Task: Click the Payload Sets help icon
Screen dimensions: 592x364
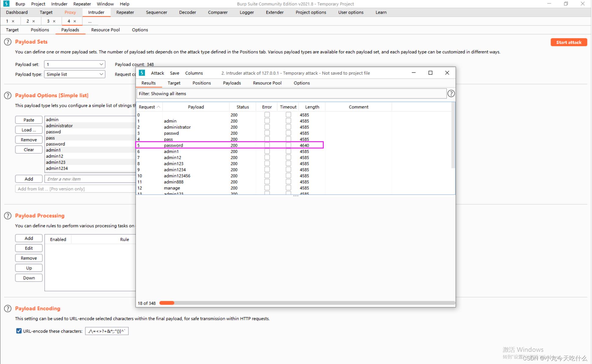Action: coord(8,42)
